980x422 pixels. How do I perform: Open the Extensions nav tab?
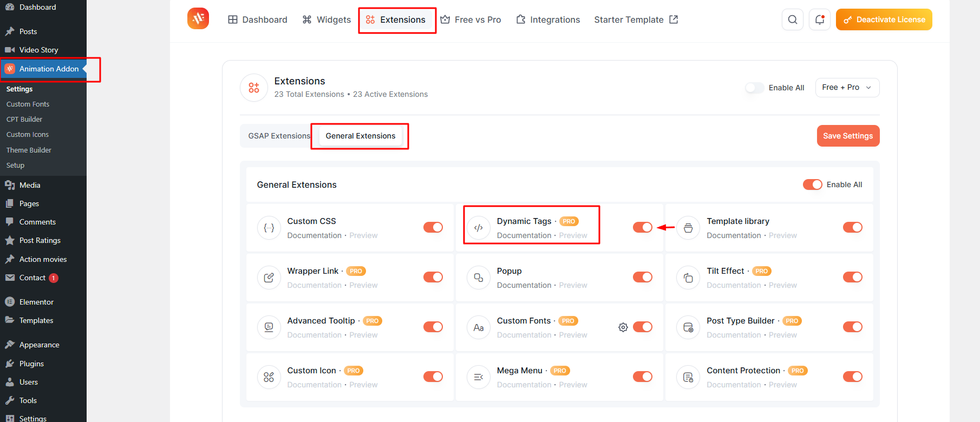pos(396,19)
